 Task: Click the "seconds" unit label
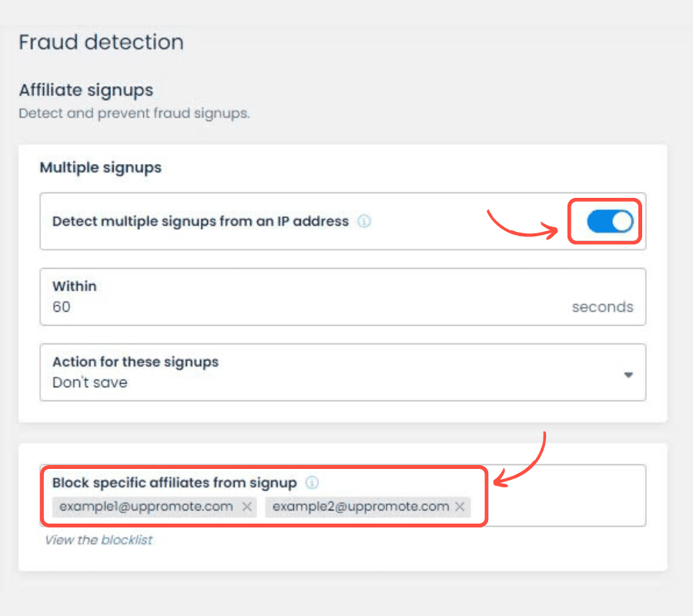click(x=602, y=307)
